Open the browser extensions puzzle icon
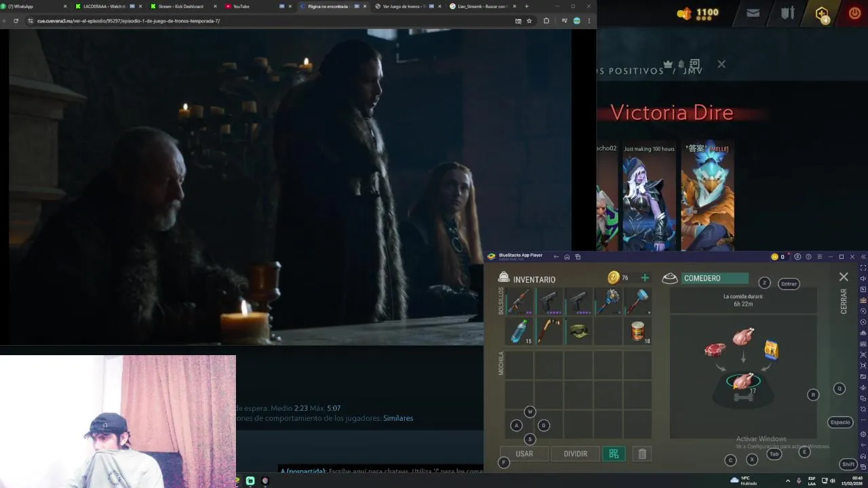This screenshot has width=868, height=488. (x=546, y=21)
